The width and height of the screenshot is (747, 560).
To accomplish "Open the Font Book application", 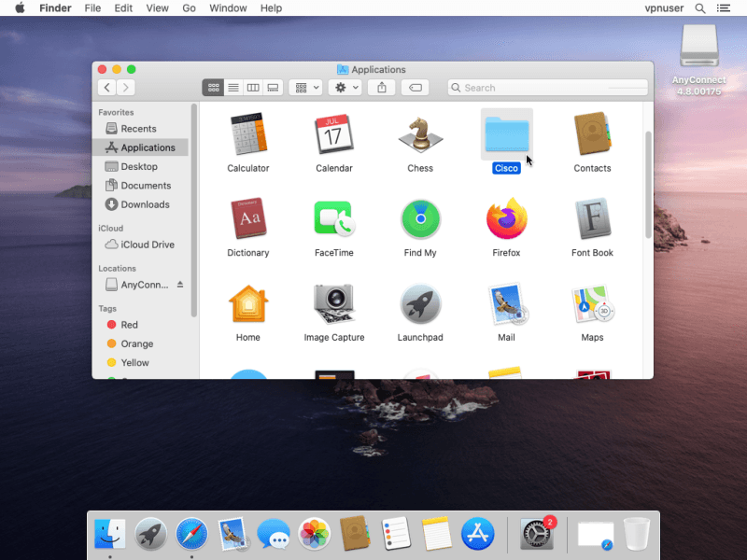I will coord(592,220).
